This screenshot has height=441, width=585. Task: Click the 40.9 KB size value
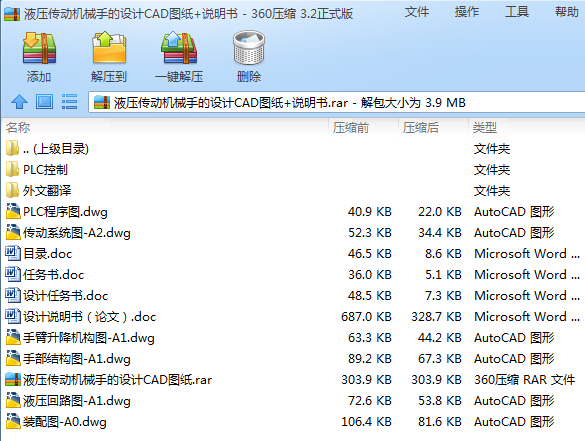coord(370,212)
